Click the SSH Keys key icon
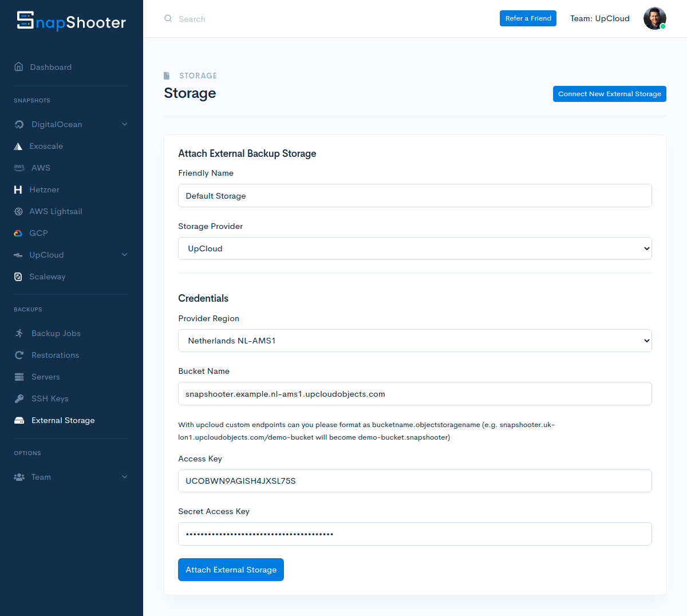 pyautogui.click(x=19, y=398)
